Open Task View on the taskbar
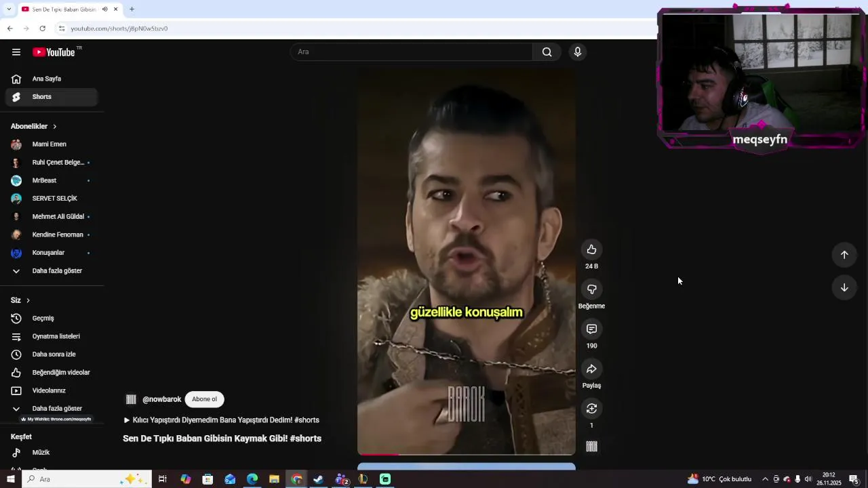The height and width of the screenshot is (488, 868). click(x=163, y=479)
